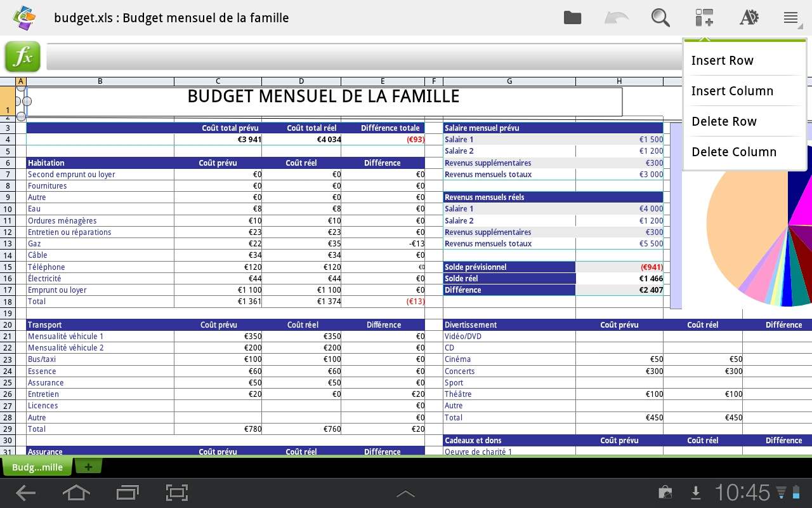Select the €4 034 total real cost cell
Screen dimensions: 812x508
coord(301,140)
